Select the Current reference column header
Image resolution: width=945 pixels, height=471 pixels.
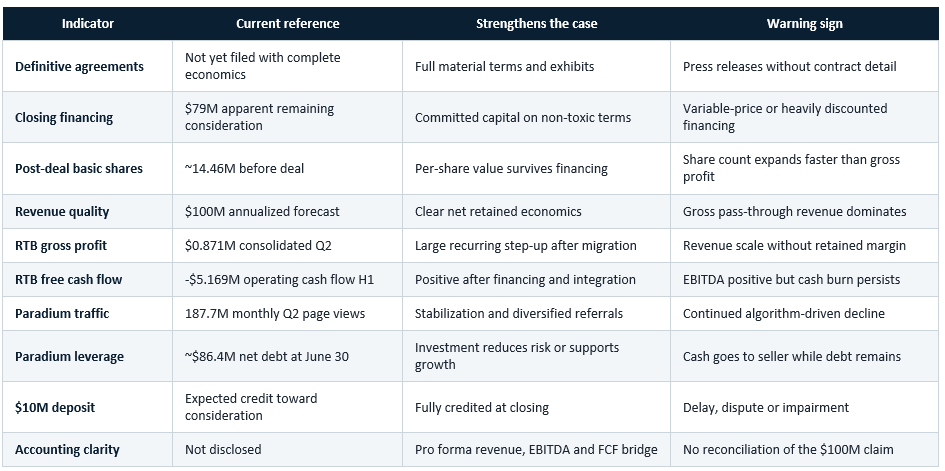[287, 23]
